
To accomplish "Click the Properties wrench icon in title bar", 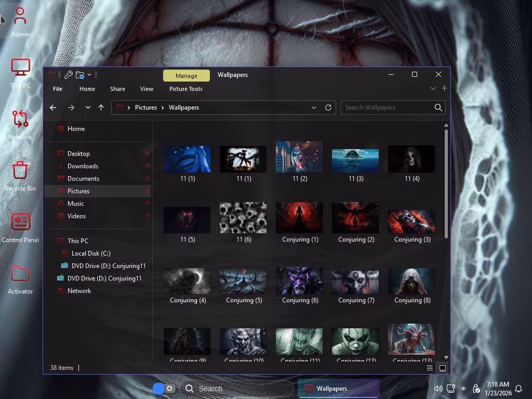I will (68, 75).
